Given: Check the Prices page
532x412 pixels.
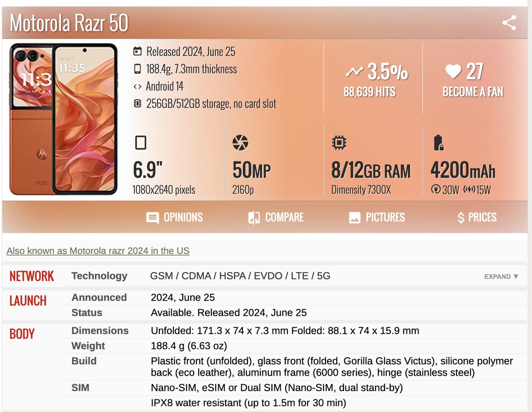Looking at the screenshot, I should click(x=477, y=218).
